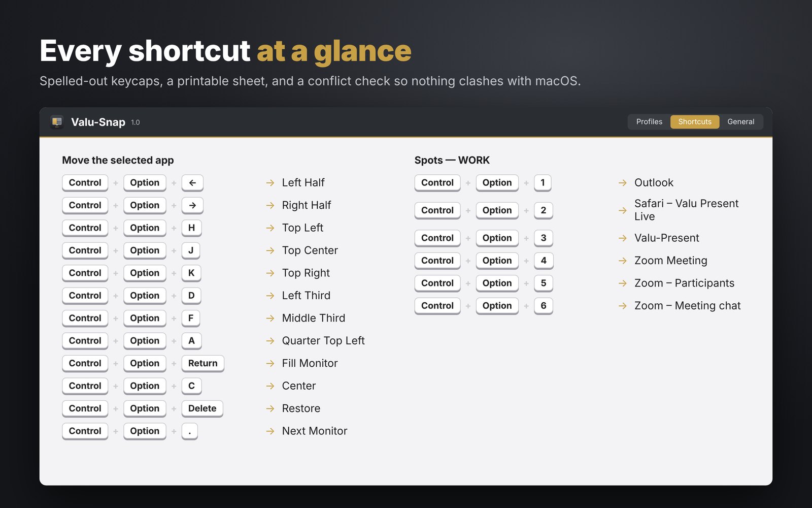Click the Right Half action label
Image resolution: width=812 pixels, height=508 pixels.
[x=307, y=205]
